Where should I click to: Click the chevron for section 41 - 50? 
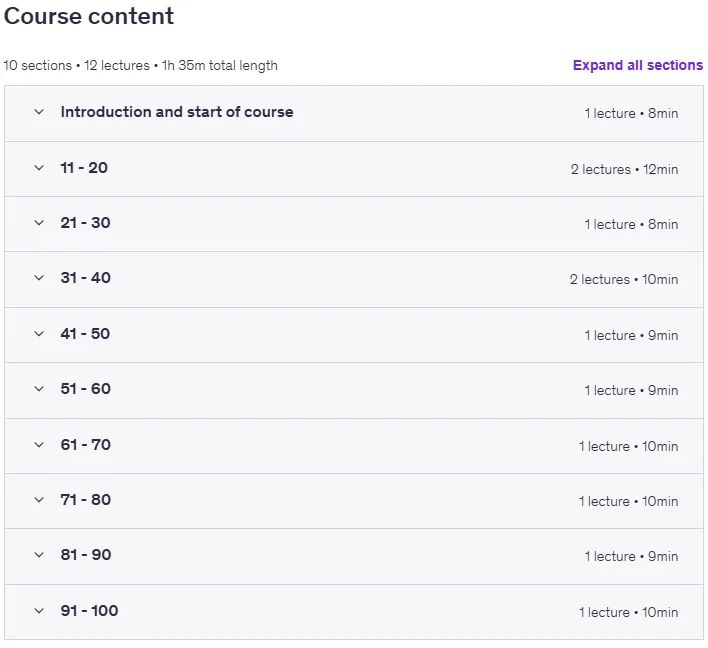(x=39, y=334)
